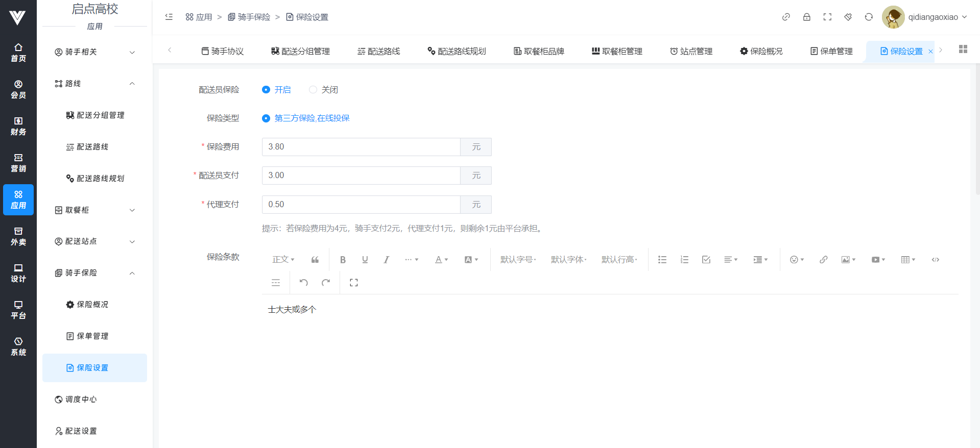Viewport: 980px width, 448px height.
Task: Toggle editor fullscreen icon
Action: click(x=353, y=282)
